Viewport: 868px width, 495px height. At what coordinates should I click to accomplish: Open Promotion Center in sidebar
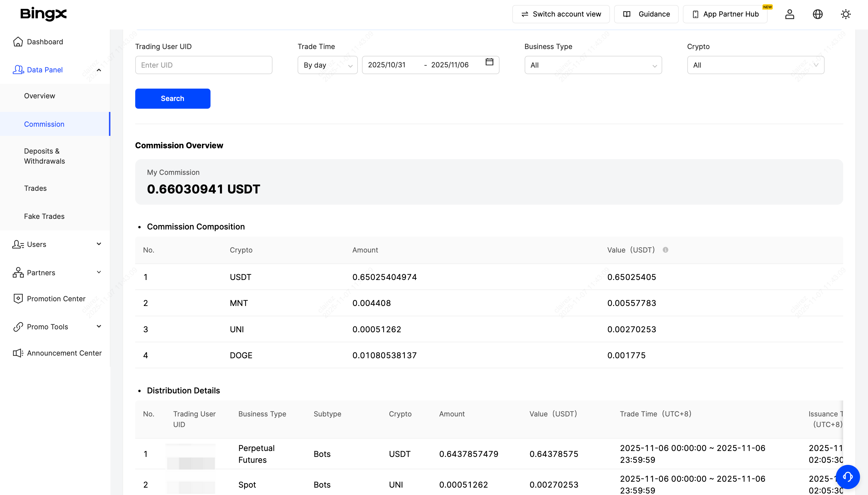pyautogui.click(x=56, y=299)
